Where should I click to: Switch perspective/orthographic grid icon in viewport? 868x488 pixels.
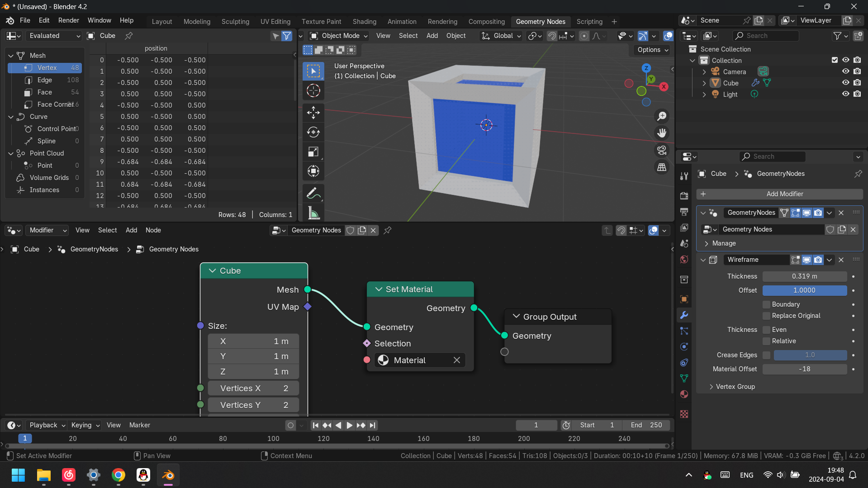pyautogui.click(x=662, y=167)
